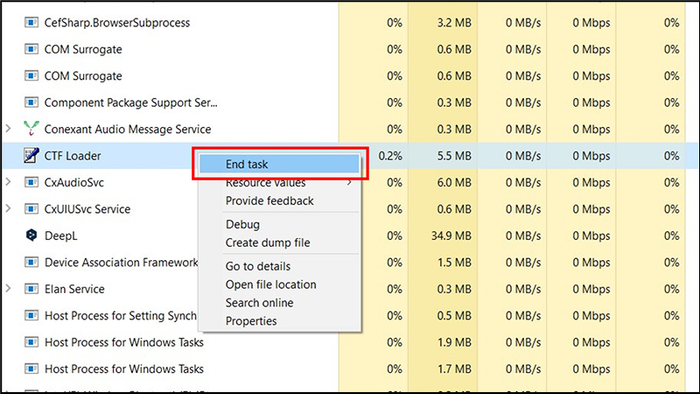Click the Component Package Support icon
This screenshot has height=394, width=700.
pyautogui.click(x=31, y=102)
